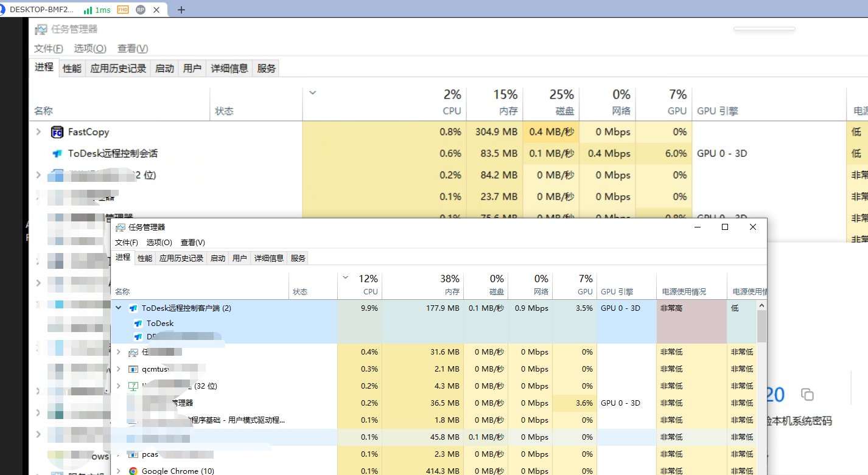The image size is (868, 475).
Task: Close the DESKTOP-BMF2 session tab
Action: tap(158, 10)
